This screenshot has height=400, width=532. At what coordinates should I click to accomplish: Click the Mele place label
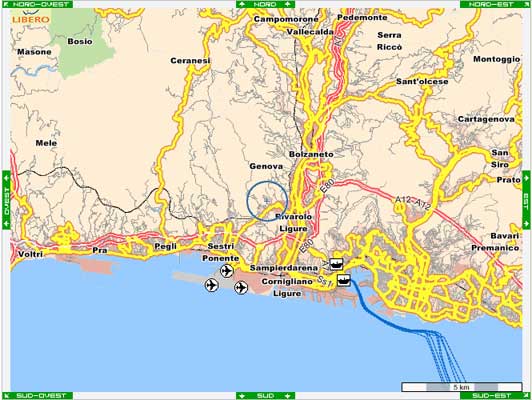(46, 143)
